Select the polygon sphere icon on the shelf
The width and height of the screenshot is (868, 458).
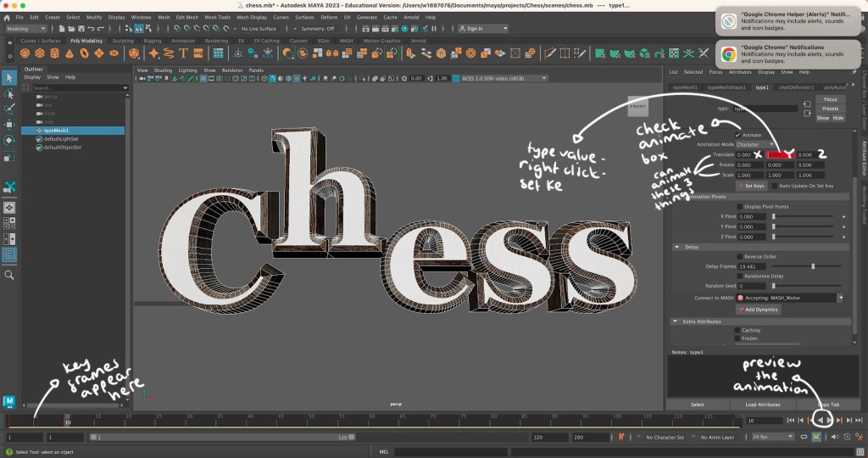[26, 53]
